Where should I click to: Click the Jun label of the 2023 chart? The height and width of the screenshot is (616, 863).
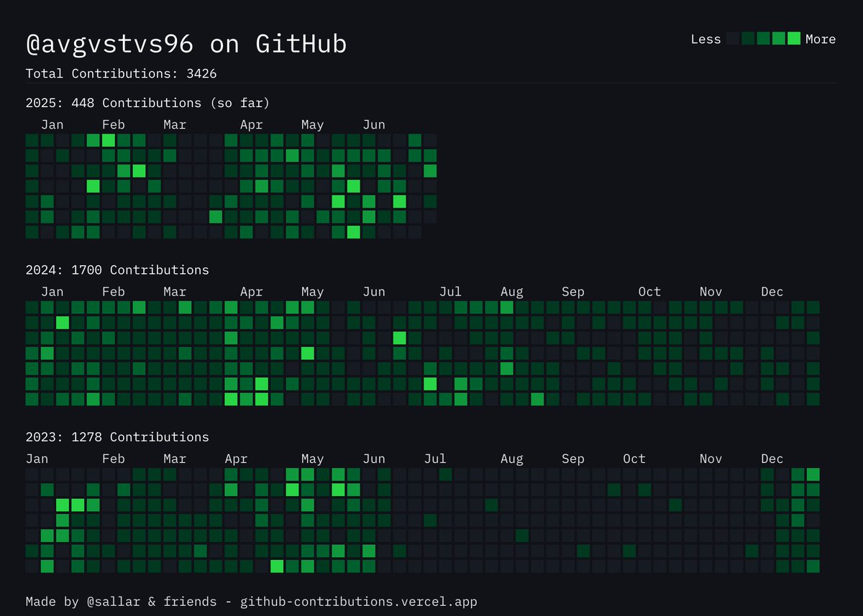point(374,459)
